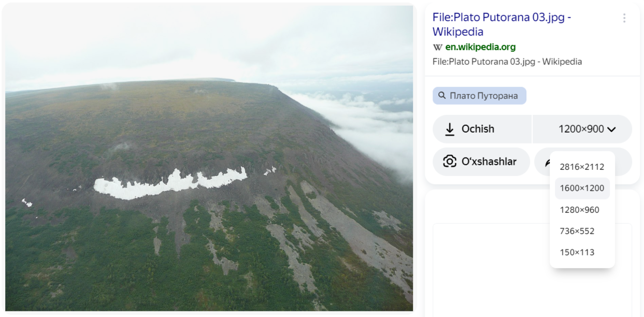644x317 pixels.
Task: Select the 2816×2112 size option
Action: point(582,167)
